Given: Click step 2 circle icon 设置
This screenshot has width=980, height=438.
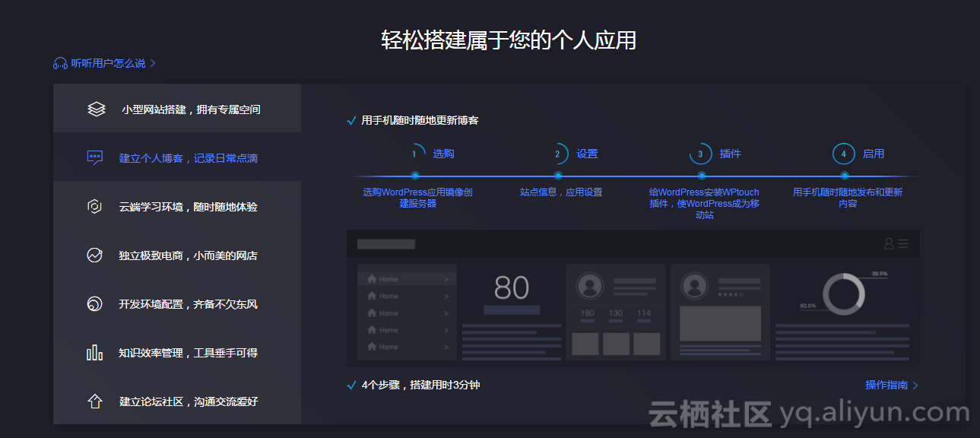Looking at the screenshot, I should (557, 154).
